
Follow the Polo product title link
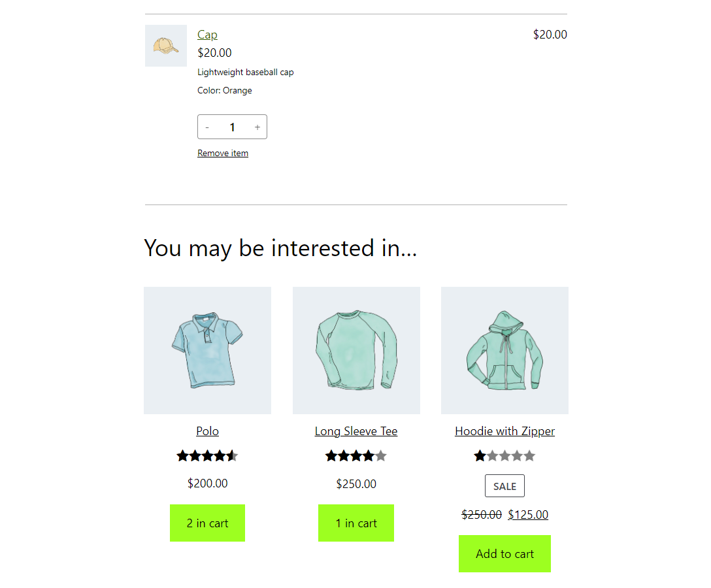pos(207,431)
